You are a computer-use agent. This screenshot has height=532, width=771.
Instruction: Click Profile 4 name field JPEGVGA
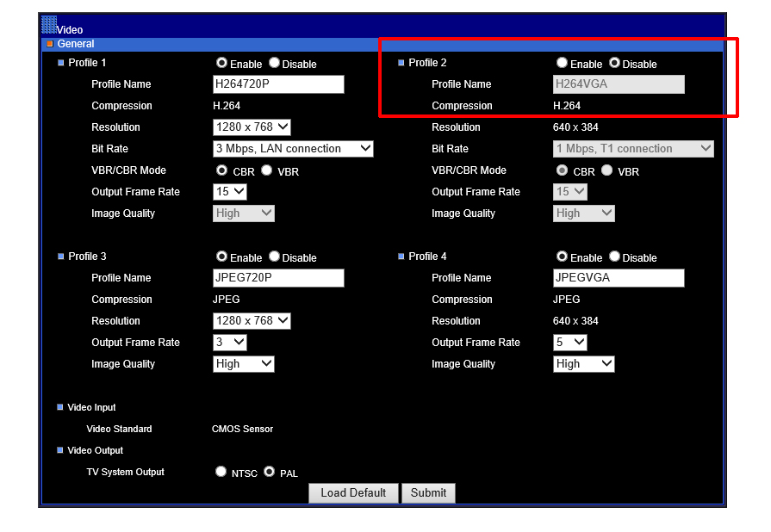click(x=619, y=278)
